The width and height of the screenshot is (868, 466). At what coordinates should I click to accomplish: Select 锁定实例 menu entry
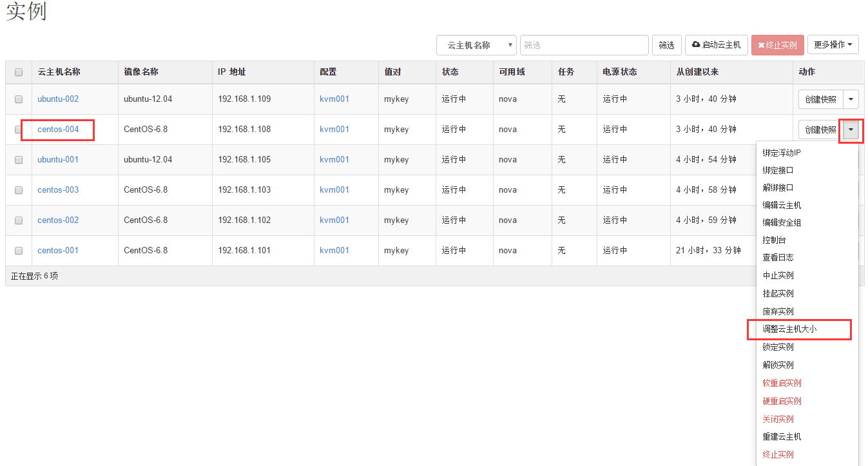point(807,347)
